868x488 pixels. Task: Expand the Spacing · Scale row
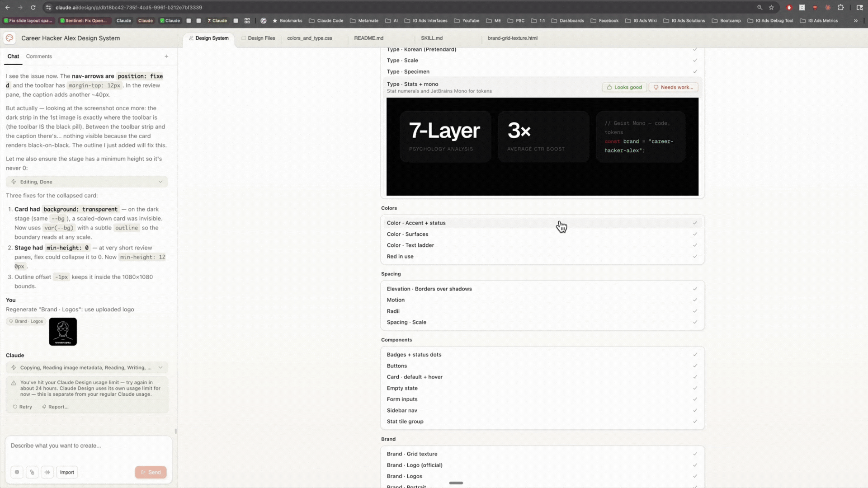(542, 322)
